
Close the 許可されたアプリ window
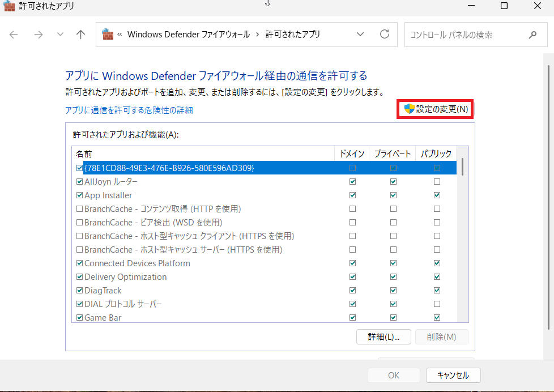[538, 6]
